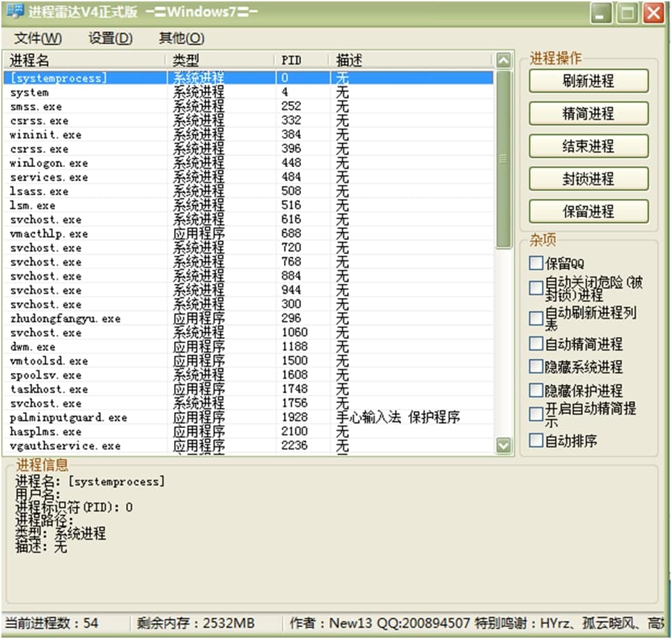Sort by the 进程名 column header
This screenshot has width=672, height=639.
point(84,61)
